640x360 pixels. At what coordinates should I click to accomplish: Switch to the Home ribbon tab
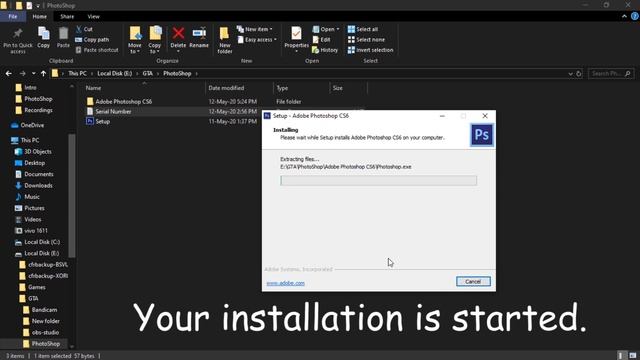[40, 16]
